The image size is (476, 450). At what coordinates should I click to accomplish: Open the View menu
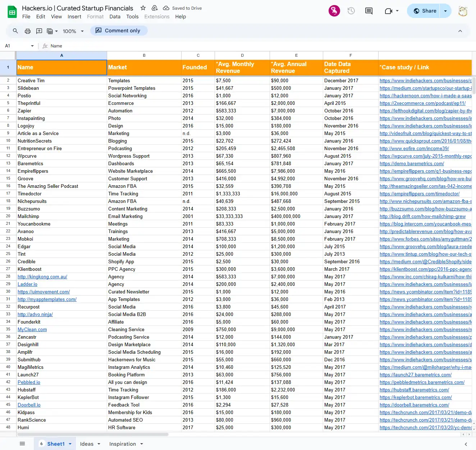[x=56, y=17]
